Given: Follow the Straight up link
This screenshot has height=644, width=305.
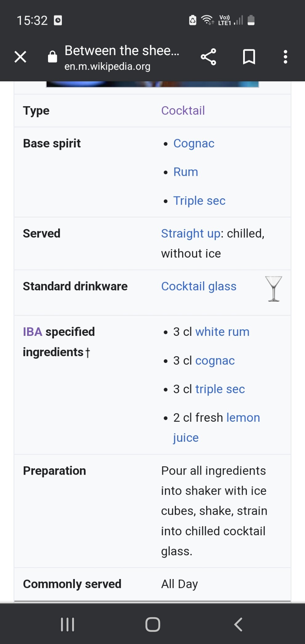Looking at the screenshot, I should [191, 234].
